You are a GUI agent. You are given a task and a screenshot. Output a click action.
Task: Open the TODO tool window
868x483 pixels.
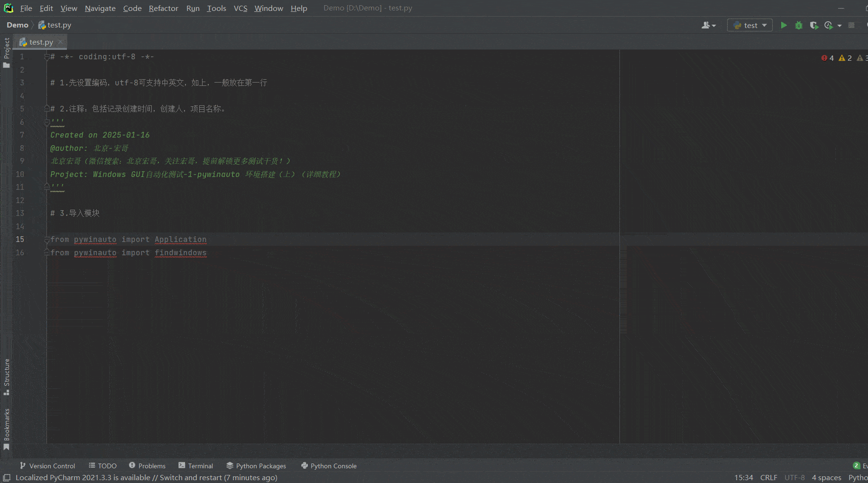coord(102,466)
